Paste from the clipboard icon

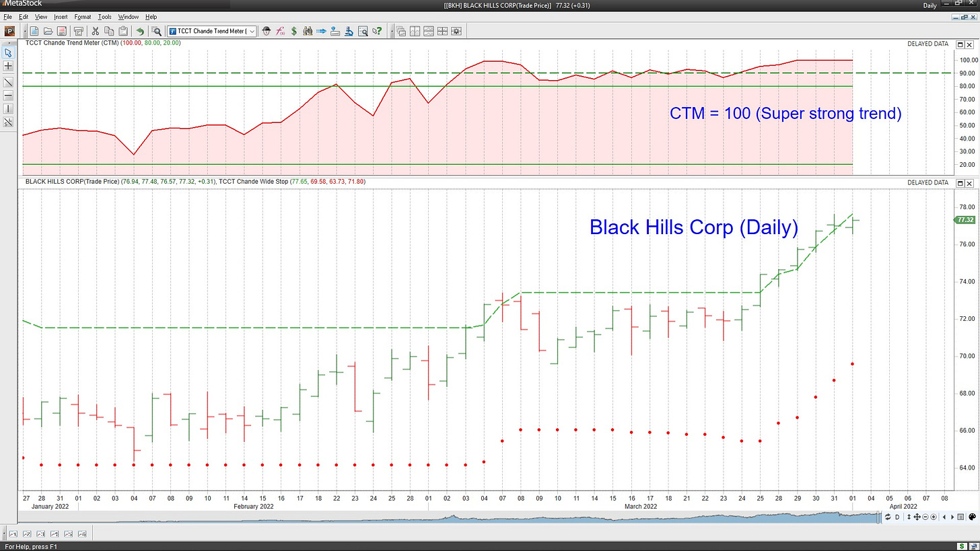[x=123, y=31]
